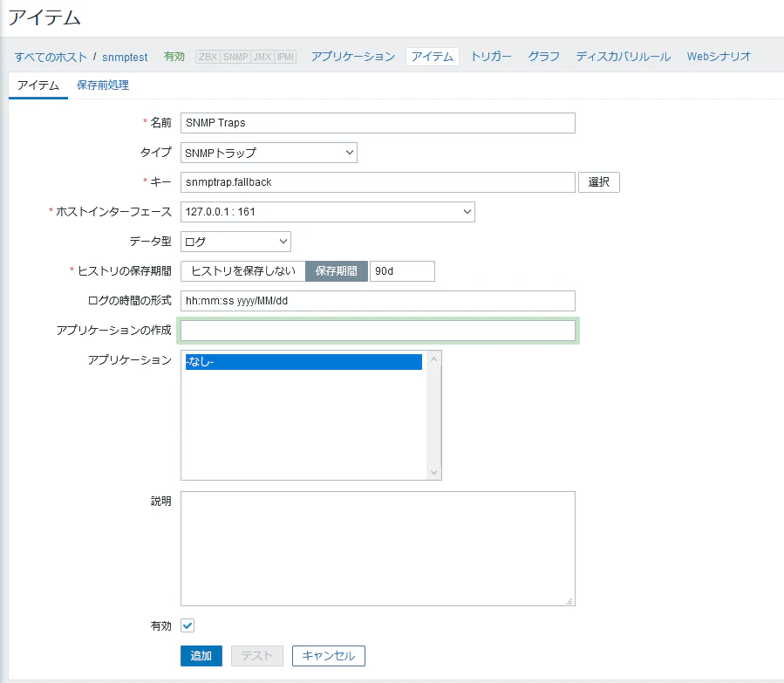Click the キャンセル cancel button
Viewport: 784px width, 683px height.
329,655
